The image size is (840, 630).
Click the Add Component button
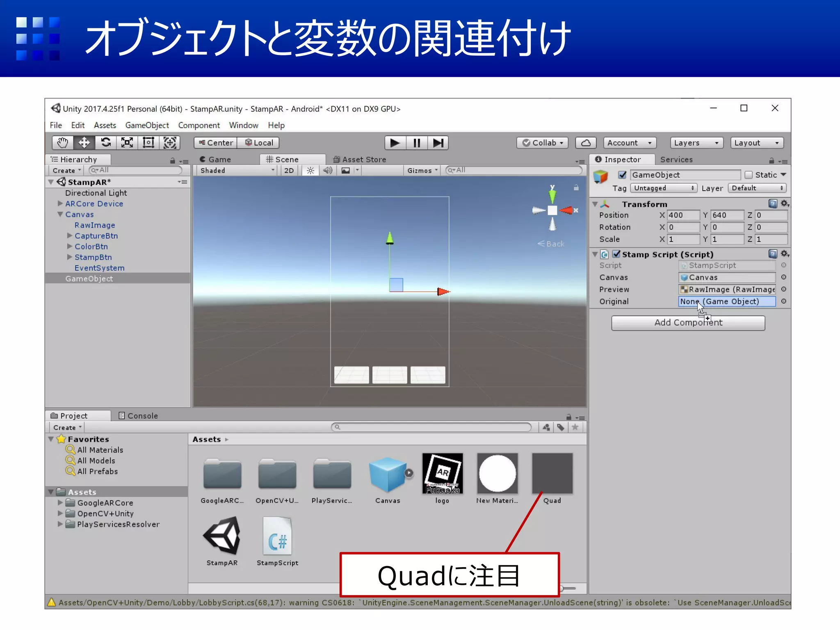pos(688,323)
